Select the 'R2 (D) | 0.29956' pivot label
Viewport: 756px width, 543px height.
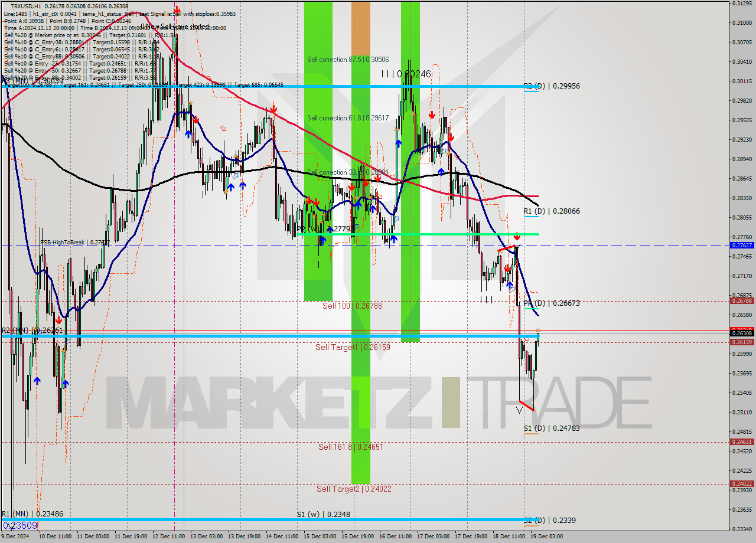(x=552, y=86)
